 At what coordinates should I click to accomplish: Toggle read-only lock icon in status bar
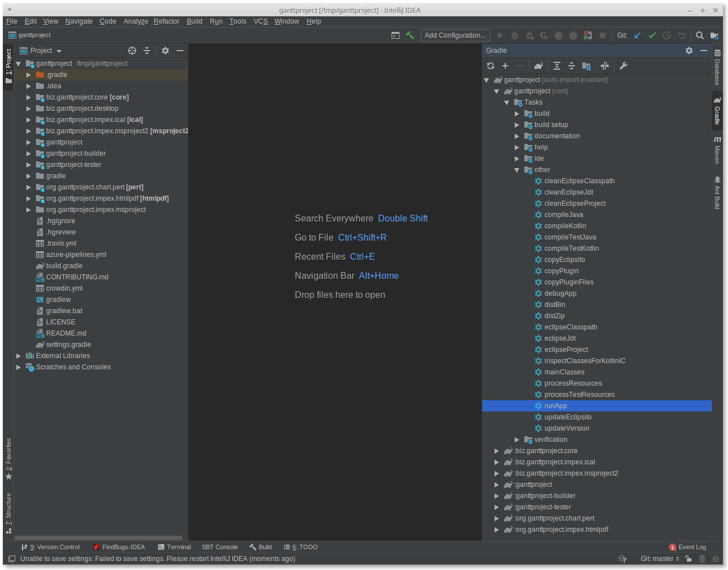pyautogui.click(x=688, y=559)
